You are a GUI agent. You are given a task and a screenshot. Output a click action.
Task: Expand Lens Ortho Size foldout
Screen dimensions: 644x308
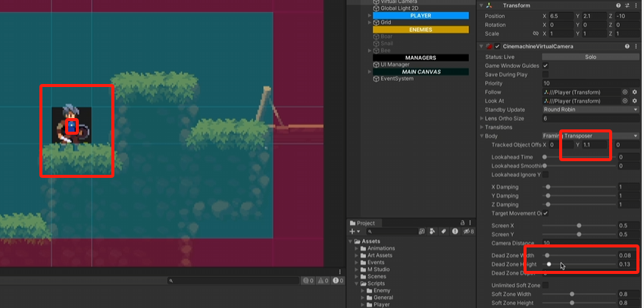tap(482, 119)
